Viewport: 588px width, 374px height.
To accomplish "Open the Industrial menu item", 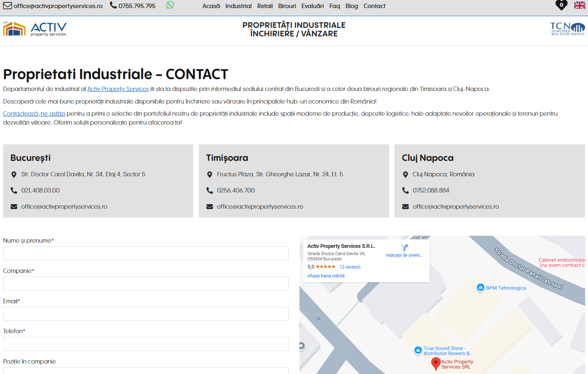I will tap(238, 6).
